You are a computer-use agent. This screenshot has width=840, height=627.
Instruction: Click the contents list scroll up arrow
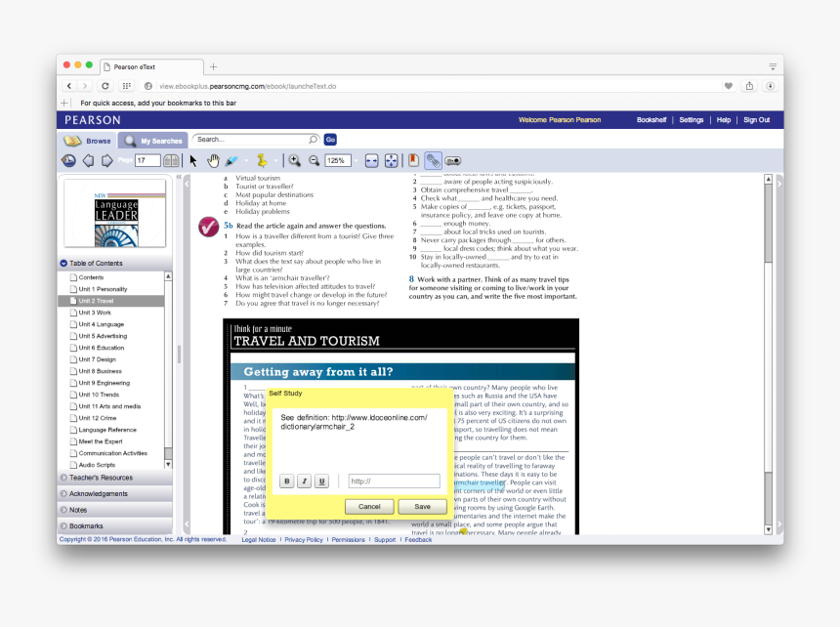168,276
